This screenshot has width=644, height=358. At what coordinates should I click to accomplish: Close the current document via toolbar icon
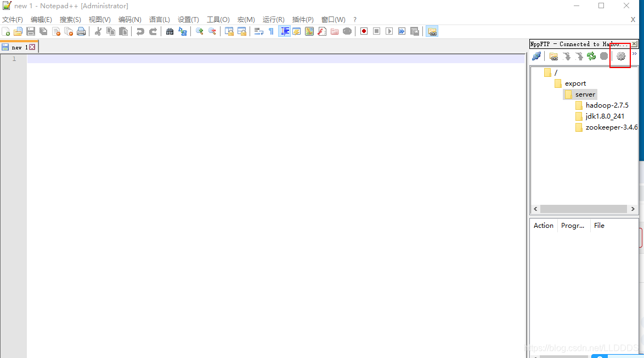[57, 31]
